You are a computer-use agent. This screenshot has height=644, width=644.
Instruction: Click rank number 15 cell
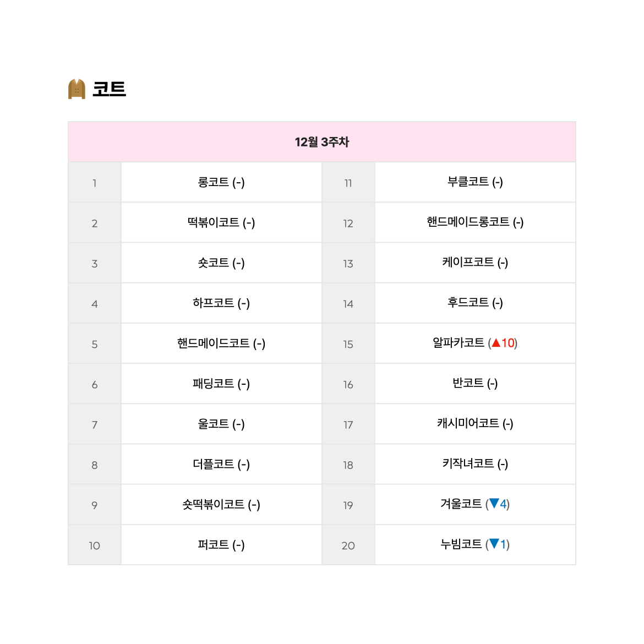tap(348, 344)
